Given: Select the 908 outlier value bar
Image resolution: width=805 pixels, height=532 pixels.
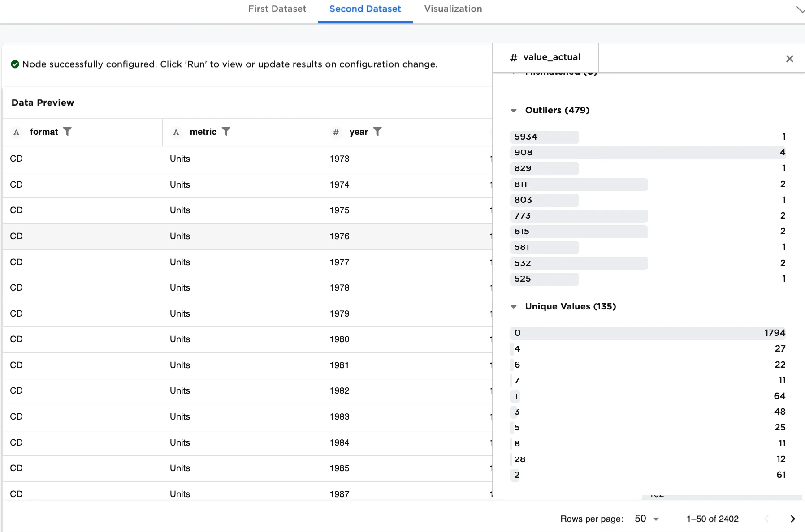Looking at the screenshot, I should 647,153.
